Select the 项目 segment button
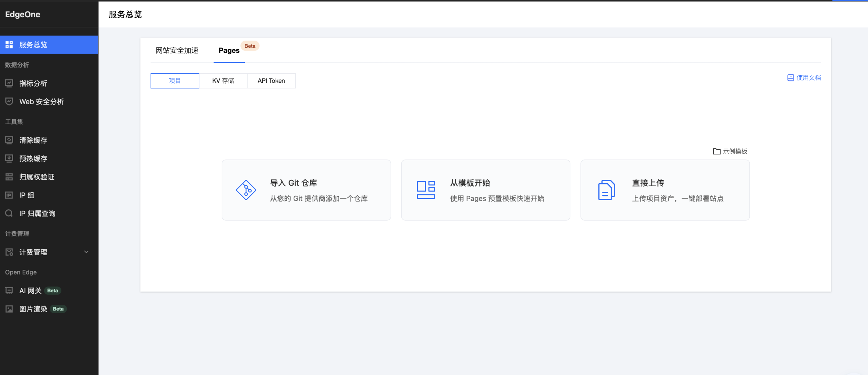This screenshot has height=375, width=868. click(175, 81)
